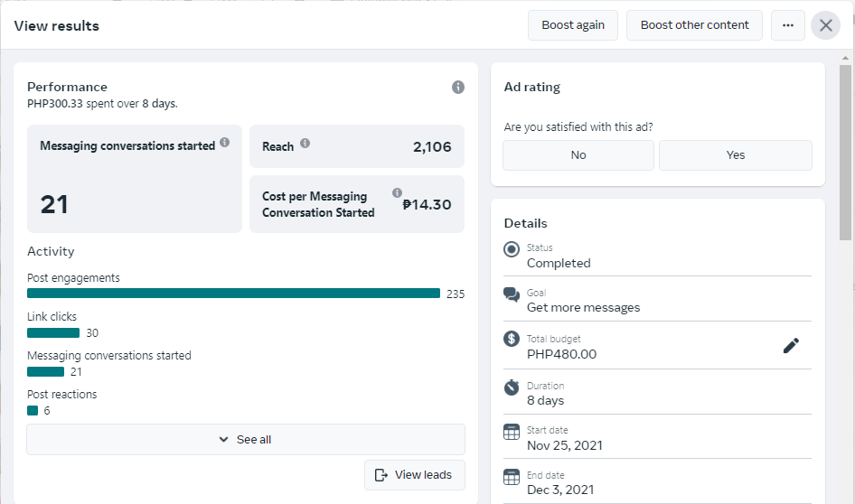Image resolution: width=855 pixels, height=504 pixels.
Task: Click the Boost again button
Action: (573, 25)
